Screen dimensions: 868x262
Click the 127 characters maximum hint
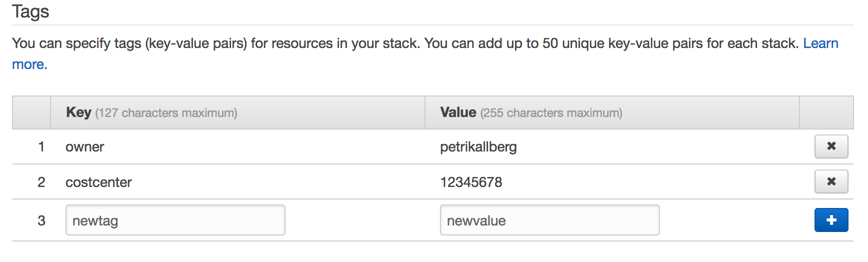[166, 113]
